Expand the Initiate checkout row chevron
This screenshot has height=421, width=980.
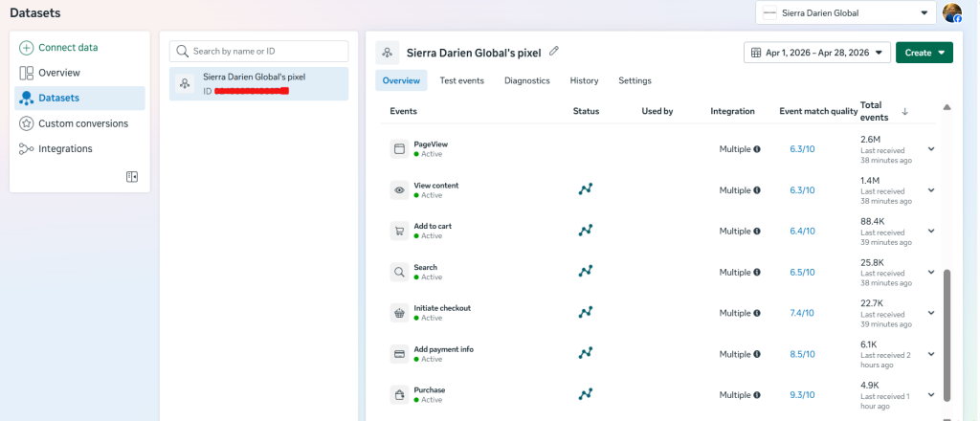coord(931,312)
